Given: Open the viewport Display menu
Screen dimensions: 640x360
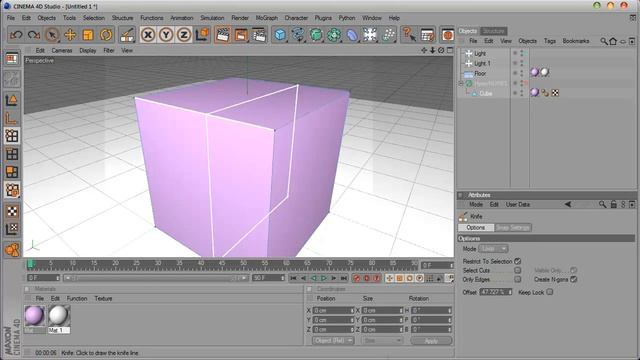Looking at the screenshot, I should (87, 51).
